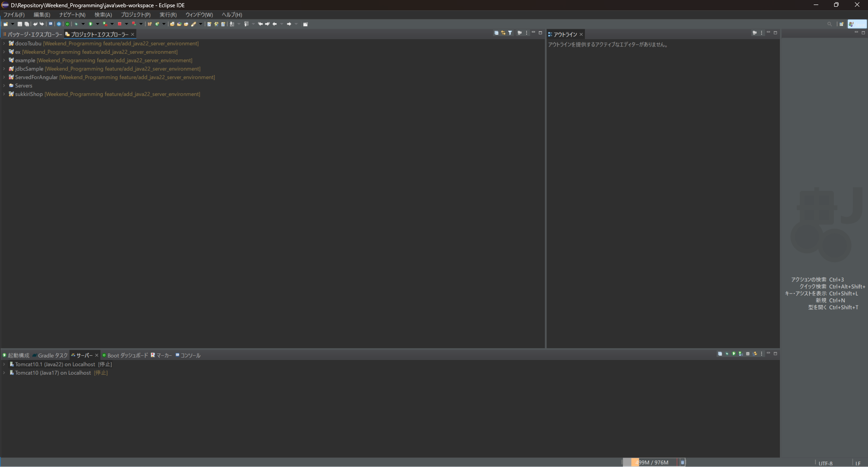Image resolution: width=868 pixels, height=467 pixels.
Task: Select Tomcat10 (Java17) on Localhost
Action: [58, 373]
